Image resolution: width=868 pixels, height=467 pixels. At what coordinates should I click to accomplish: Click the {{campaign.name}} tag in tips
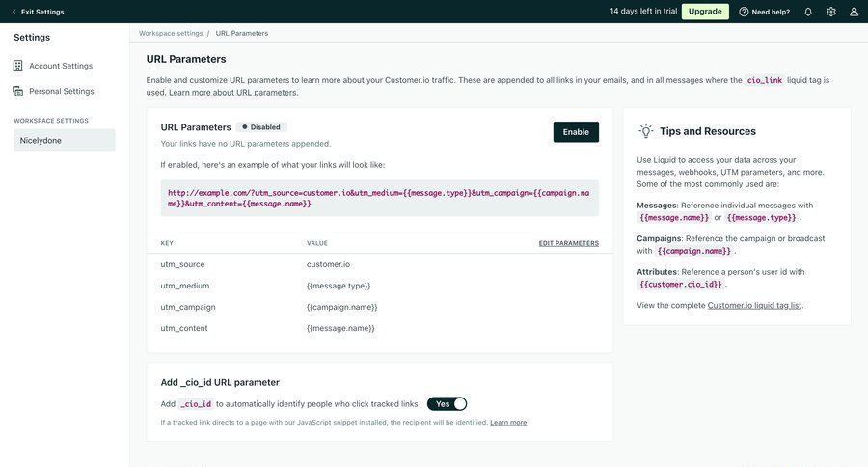tap(694, 251)
